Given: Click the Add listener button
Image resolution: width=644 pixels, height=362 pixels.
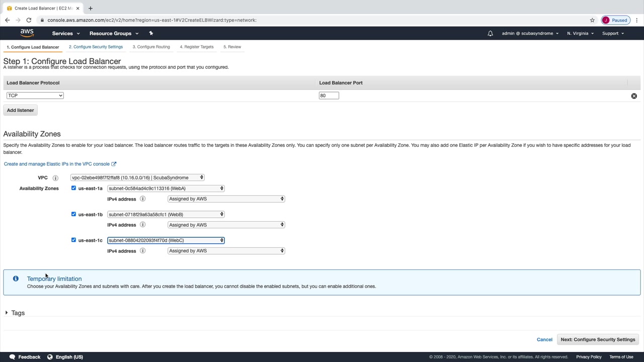Looking at the screenshot, I should tap(21, 110).
